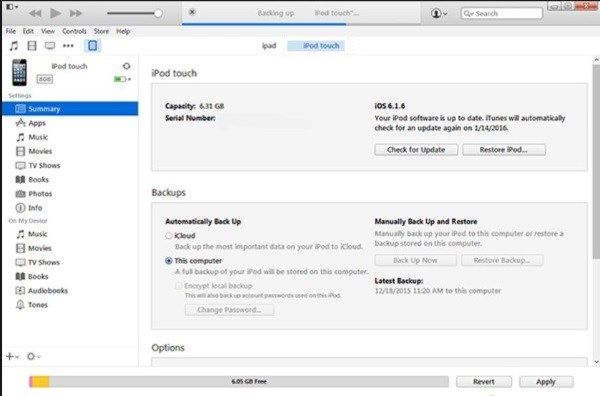The height and width of the screenshot is (396, 600).
Task: Play music with the play button
Action: point(55,13)
